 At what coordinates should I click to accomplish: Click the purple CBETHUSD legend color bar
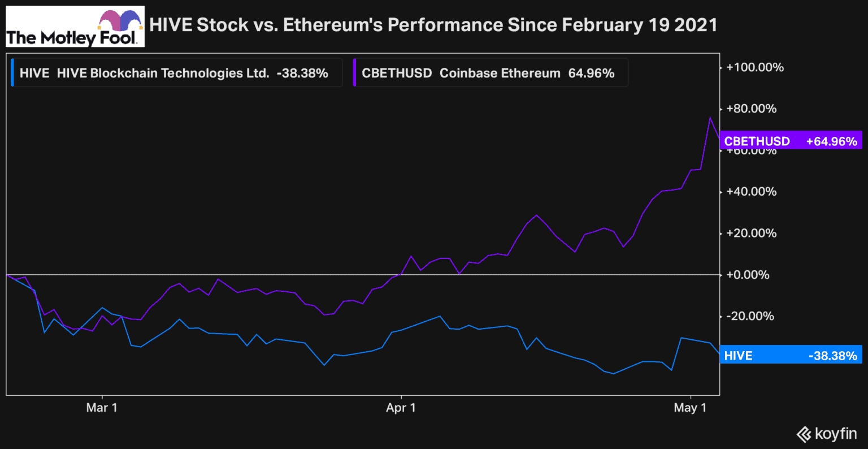pos(354,73)
